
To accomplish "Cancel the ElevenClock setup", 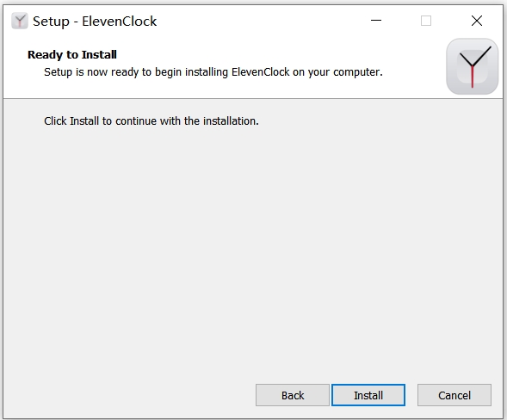I will 454,395.
